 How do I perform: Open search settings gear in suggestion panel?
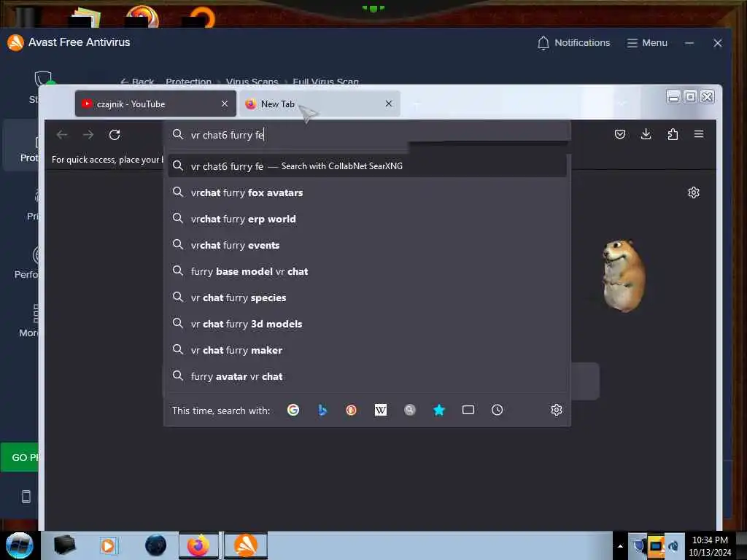(557, 410)
